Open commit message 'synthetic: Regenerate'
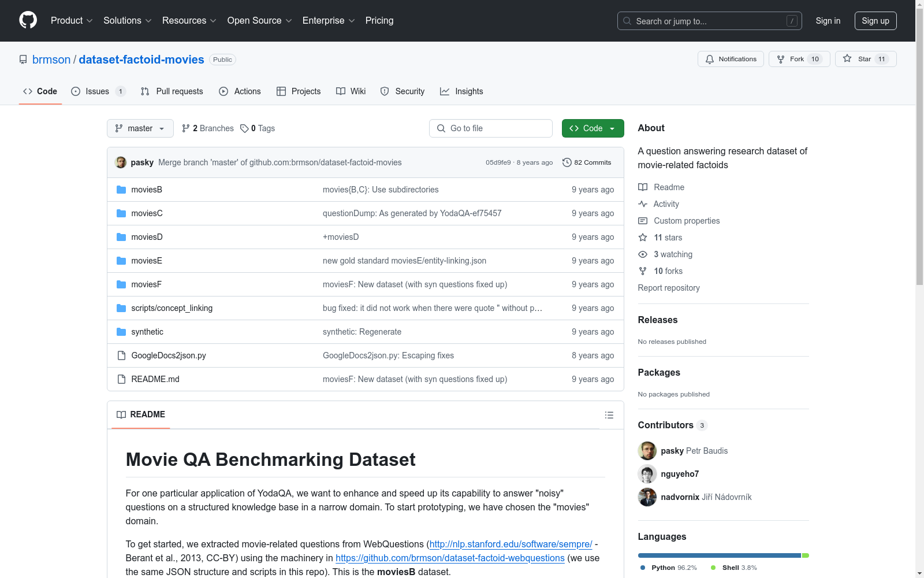Viewport: 924px width, 578px height. [x=362, y=332]
